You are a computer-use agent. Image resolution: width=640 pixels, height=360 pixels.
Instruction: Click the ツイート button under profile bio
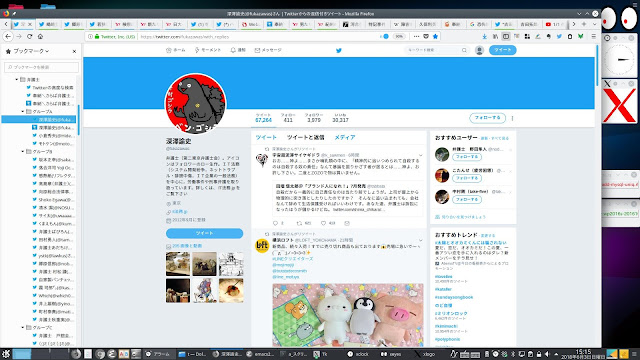(x=204, y=233)
